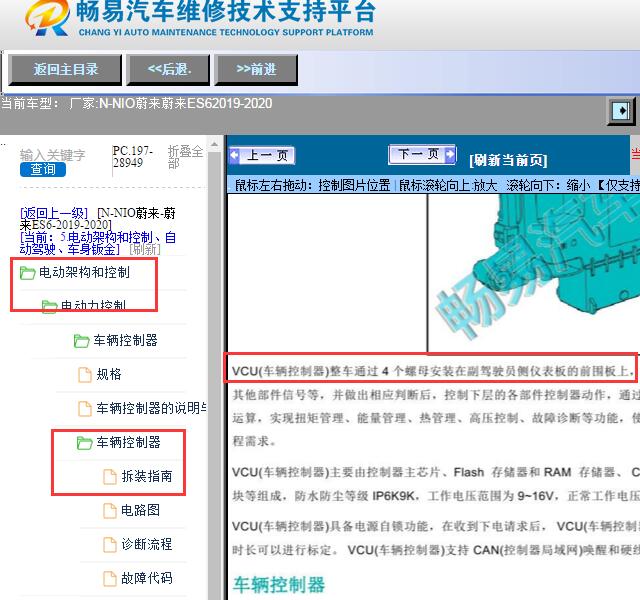Image resolution: width=640 pixels, height=600 pixels.
Task: Open the 电路图 entry
Action: tap(140, 510)
